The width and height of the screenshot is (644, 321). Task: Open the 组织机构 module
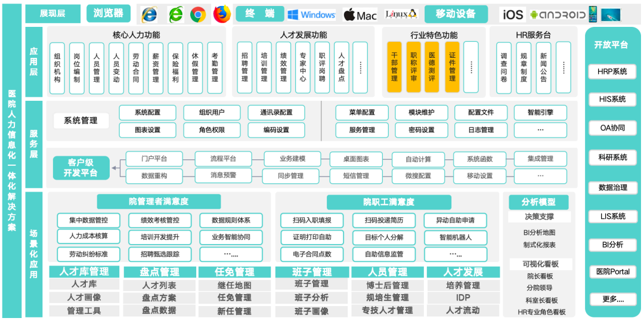pos(57,68)
